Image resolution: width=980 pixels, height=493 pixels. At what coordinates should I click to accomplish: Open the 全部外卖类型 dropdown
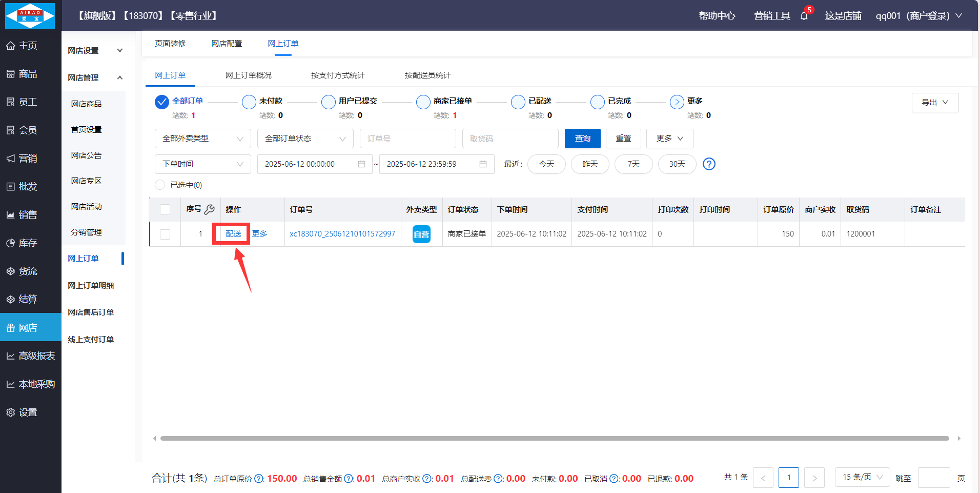click(x=202, y=139)
